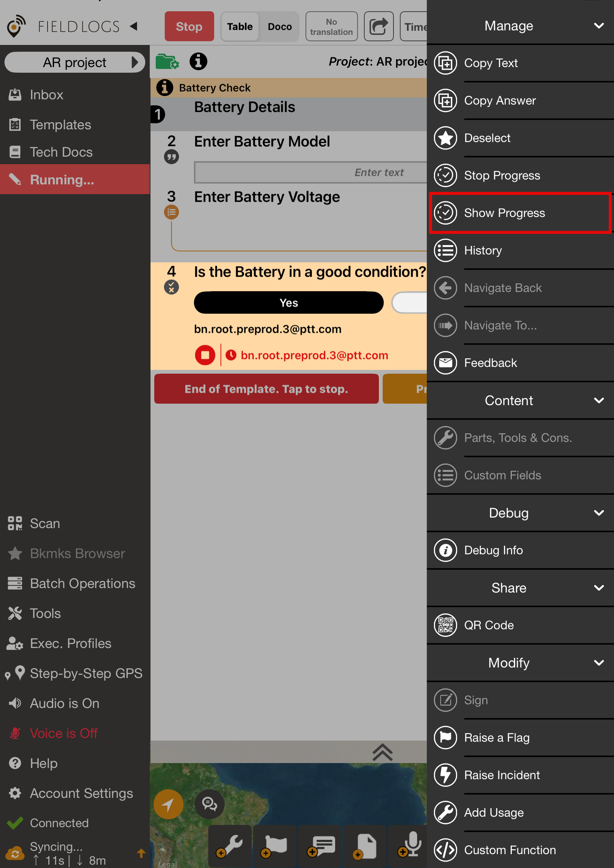614x868 pixels.
Task: Open the QR Code share option
Action: [x=489, y=625]
